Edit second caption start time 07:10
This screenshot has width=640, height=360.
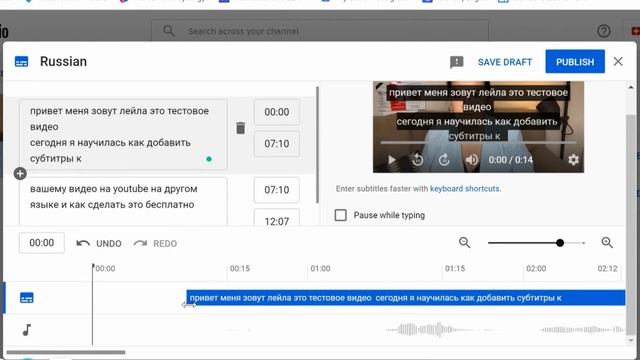click(277, 190)
